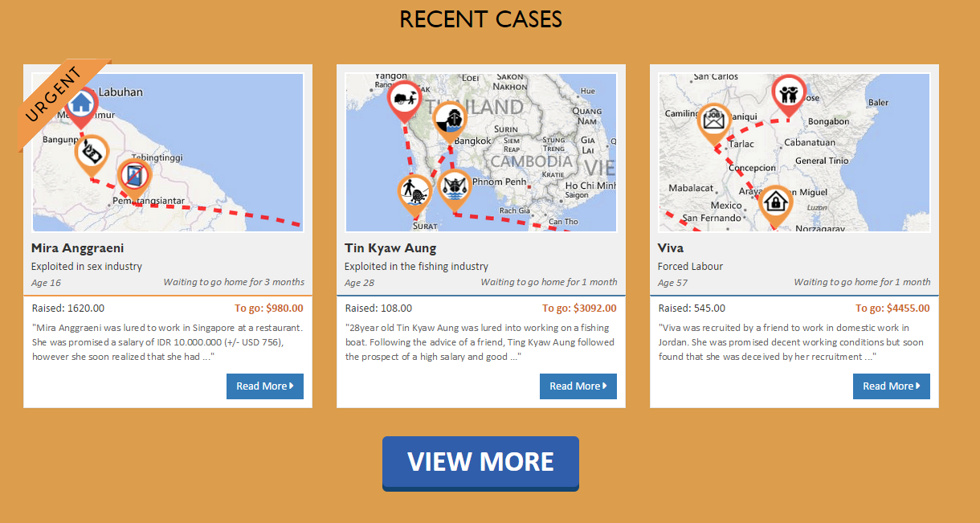Click the person-with-net pin near Surat

coord(414,194)
